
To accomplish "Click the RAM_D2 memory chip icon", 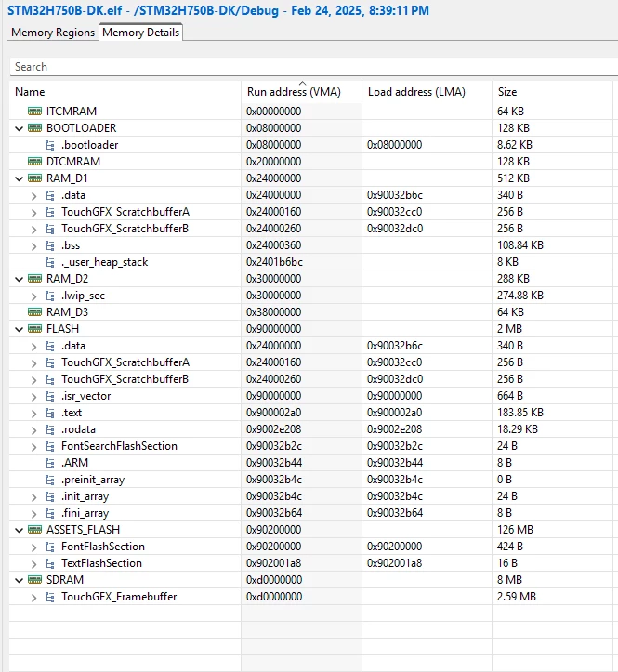I will (34, 279).
